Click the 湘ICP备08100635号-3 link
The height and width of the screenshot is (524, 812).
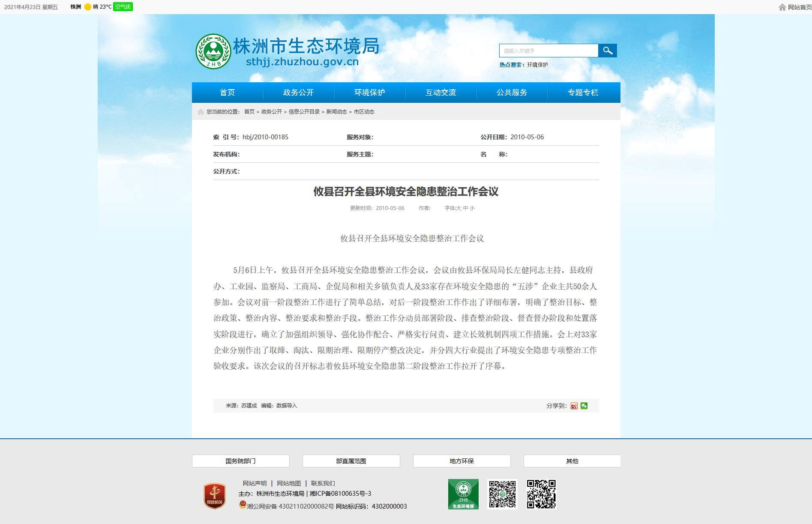tap(341, 494)
